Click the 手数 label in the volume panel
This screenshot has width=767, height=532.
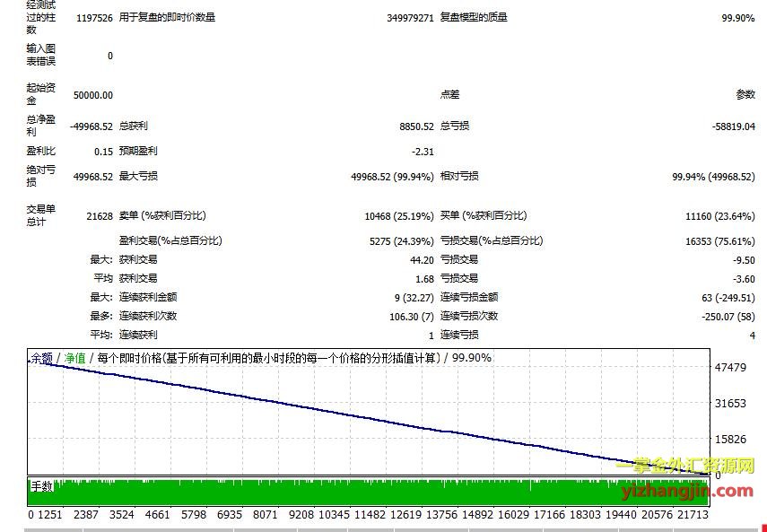pyautogui.click(x=43, y=486)
